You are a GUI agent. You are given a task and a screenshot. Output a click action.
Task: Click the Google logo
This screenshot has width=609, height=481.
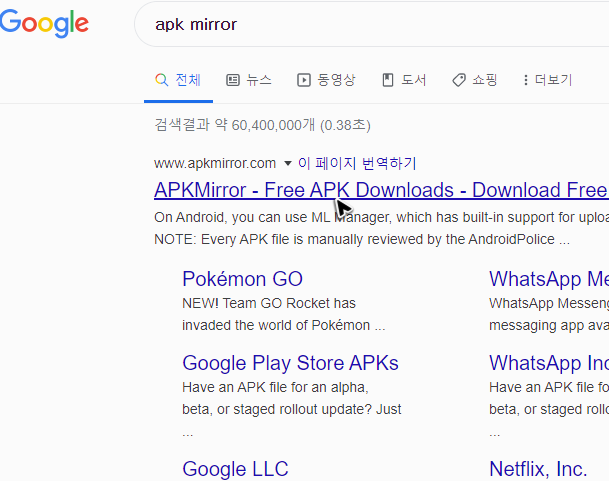(x=44, y=24)
